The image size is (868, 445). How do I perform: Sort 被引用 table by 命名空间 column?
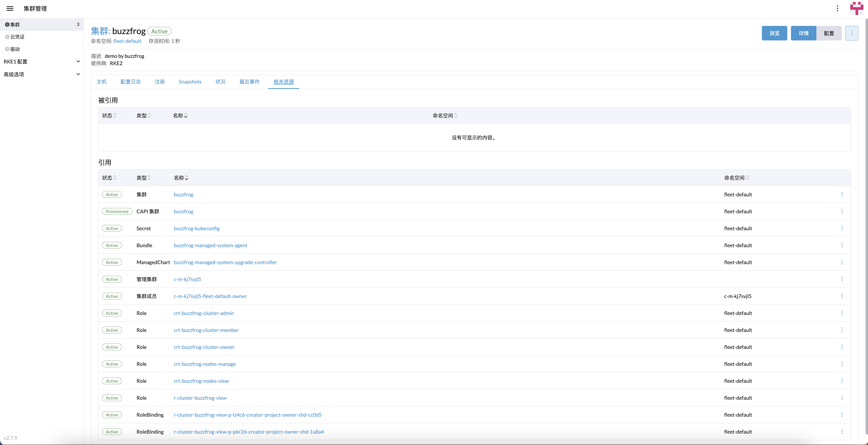445,115
